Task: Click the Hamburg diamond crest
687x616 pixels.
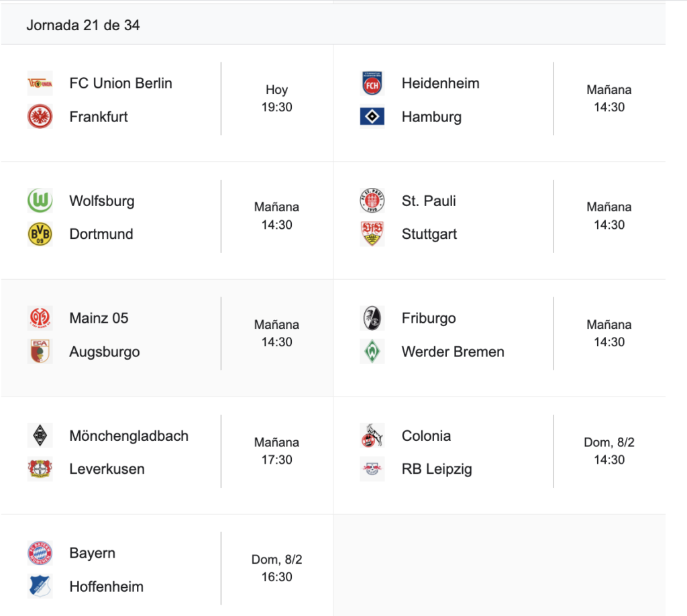Action: click(x=372, y=117)
